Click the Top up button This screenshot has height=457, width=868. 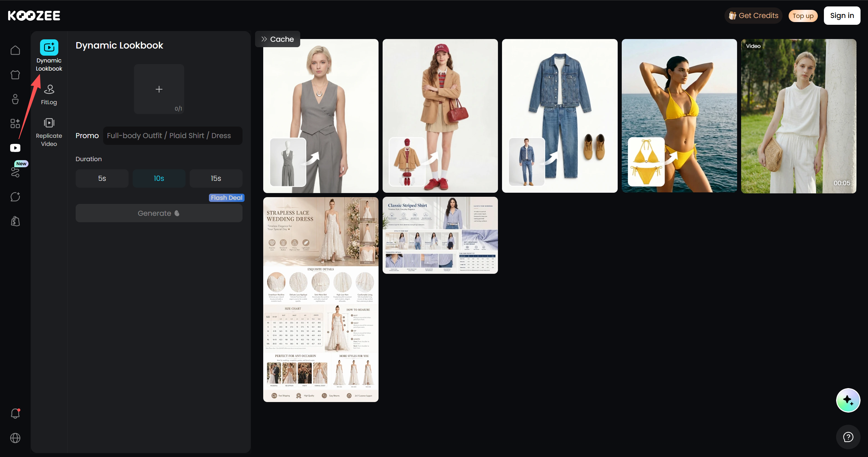click(x=803, y=16)
